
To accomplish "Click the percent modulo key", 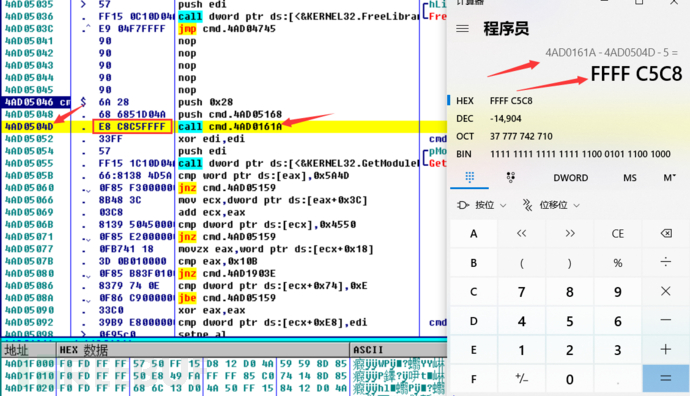I will pos(618,263).
